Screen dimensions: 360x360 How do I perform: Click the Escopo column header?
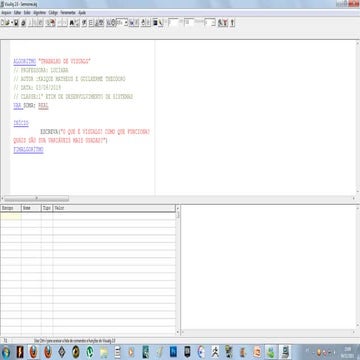point(11,208)
